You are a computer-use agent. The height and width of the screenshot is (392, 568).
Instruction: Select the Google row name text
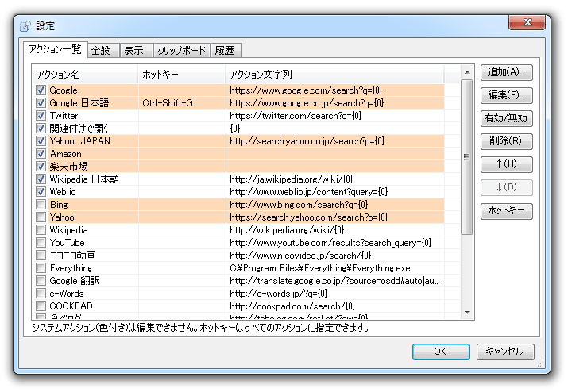[64, 90]
